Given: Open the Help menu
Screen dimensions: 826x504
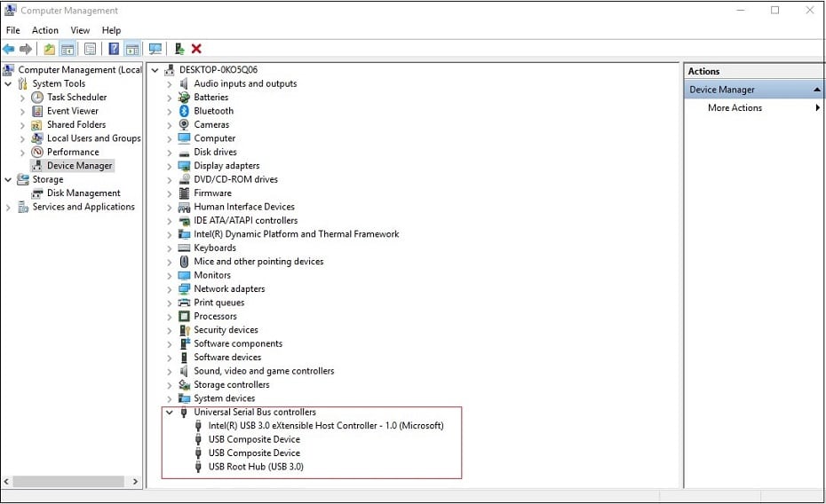Looking at the screenshot, I should [111, 30].
